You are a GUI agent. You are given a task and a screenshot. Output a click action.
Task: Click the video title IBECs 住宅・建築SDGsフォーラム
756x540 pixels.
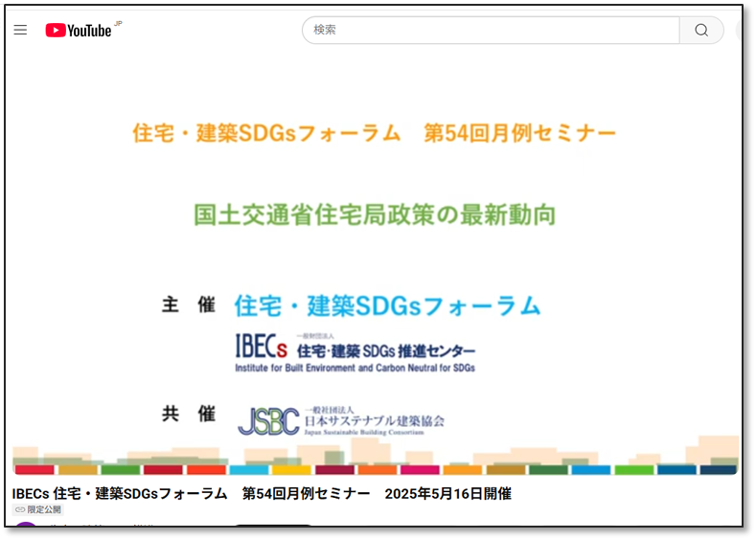(262, 494)
